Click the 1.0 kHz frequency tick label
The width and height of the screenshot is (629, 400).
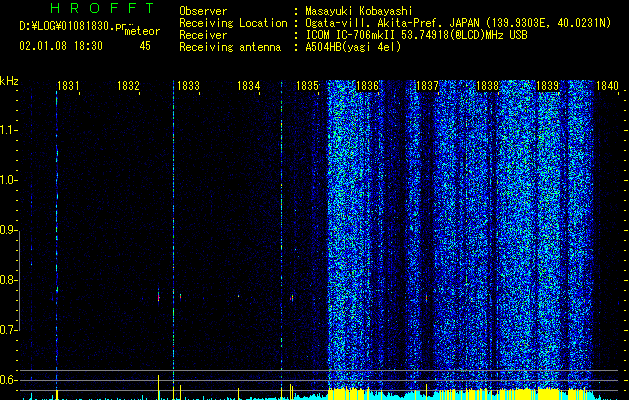[x=8, y=180]
